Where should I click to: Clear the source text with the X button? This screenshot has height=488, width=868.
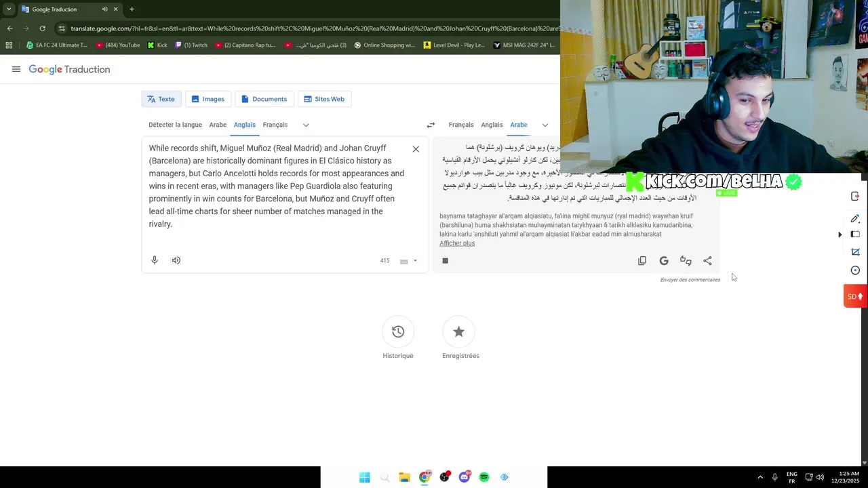pyautogui.click(x=416, y=149)
